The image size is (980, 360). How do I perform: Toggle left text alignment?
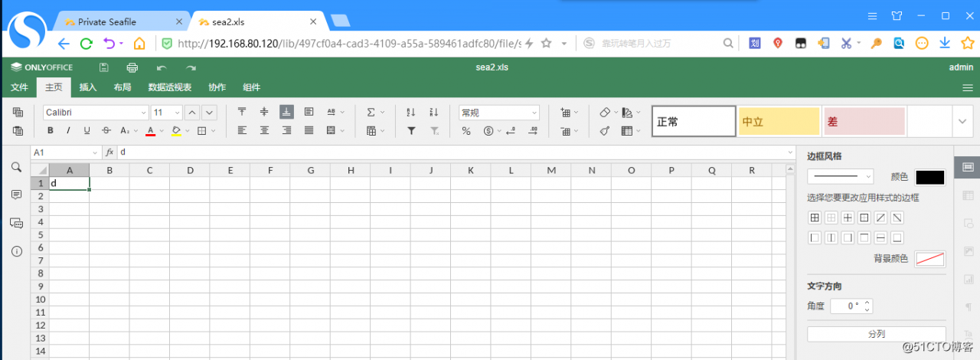tap(242, 130)
